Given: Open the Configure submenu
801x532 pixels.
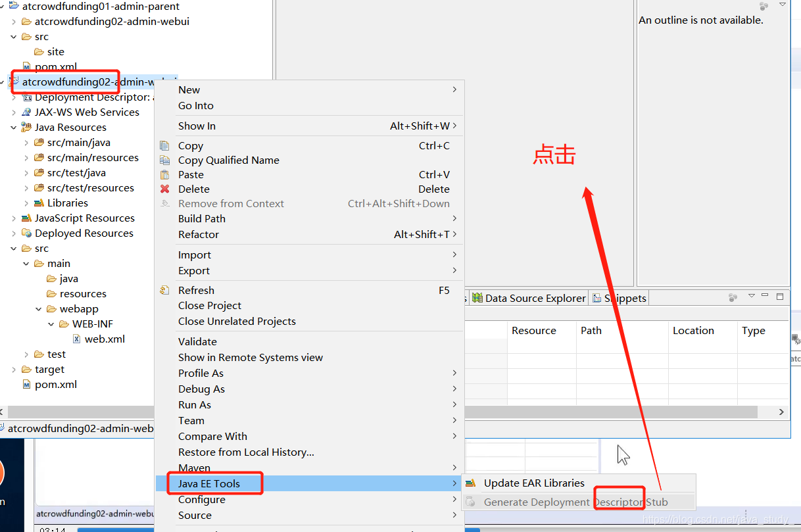Looking at the screenshot, I should 309,500.
